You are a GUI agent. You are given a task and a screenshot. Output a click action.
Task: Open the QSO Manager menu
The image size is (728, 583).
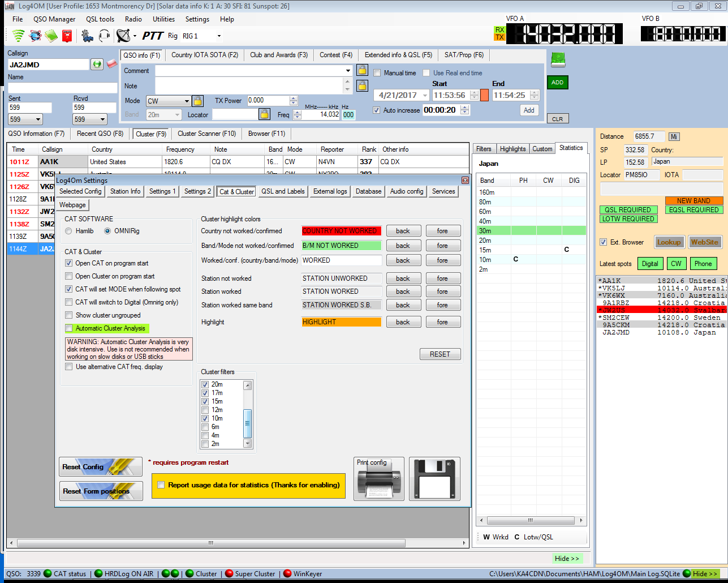click(x=54, y=19)
